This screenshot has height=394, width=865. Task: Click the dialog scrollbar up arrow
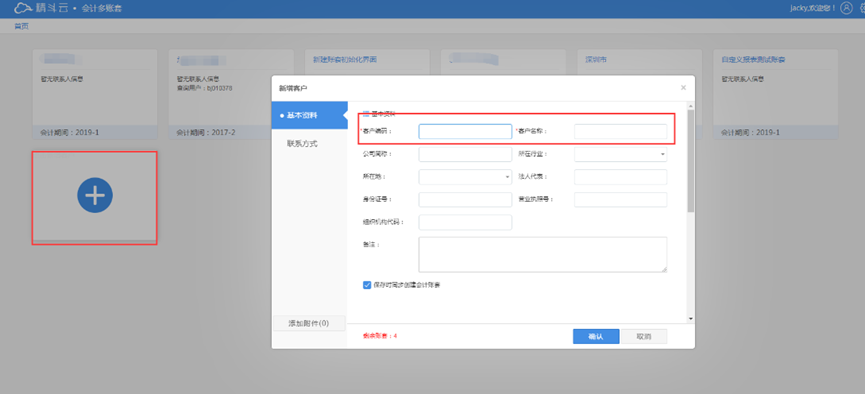[691, 105]
